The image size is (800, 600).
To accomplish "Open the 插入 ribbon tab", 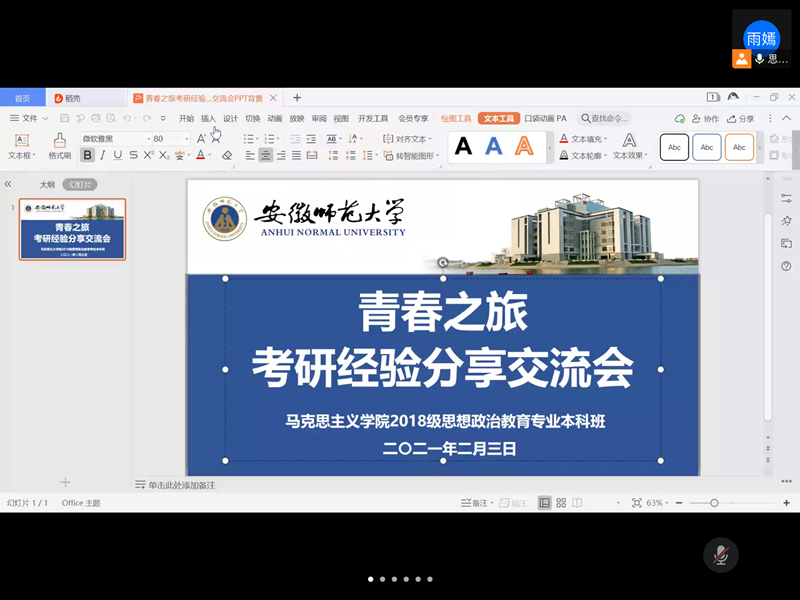I will (x=208, y=118).
